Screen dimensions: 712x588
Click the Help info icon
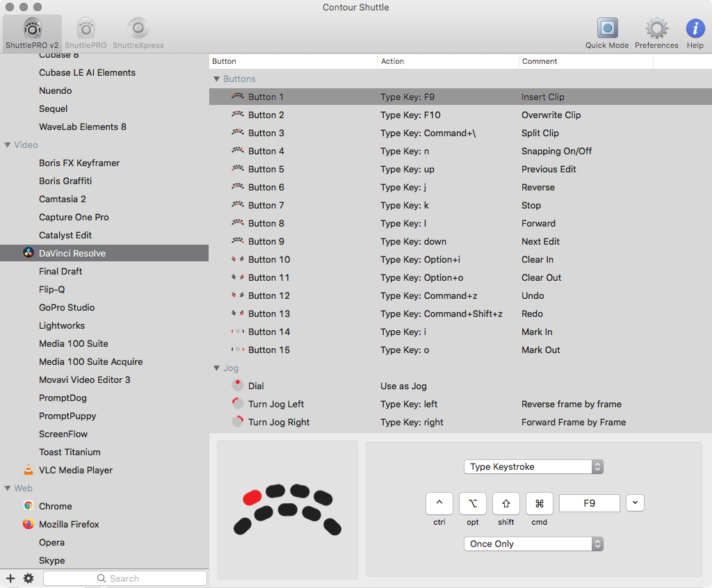[695, 29]
